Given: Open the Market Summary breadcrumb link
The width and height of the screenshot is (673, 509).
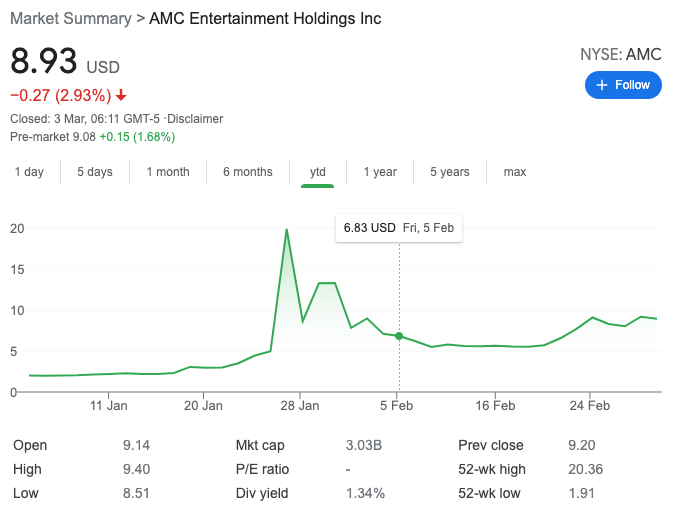Looking at the screenshot, I should coord(71,18).
